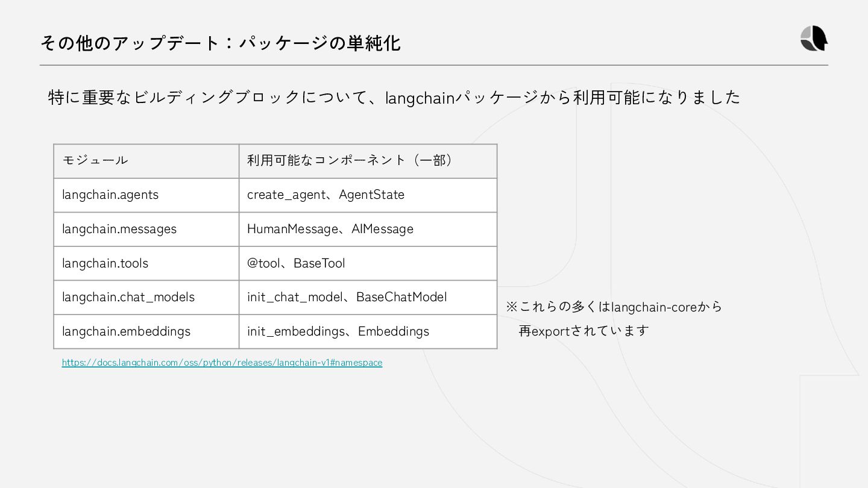This screenshot has width=868, height=488.
Task: Click the logo icon in top-right corner
Action: click(814, 39)
